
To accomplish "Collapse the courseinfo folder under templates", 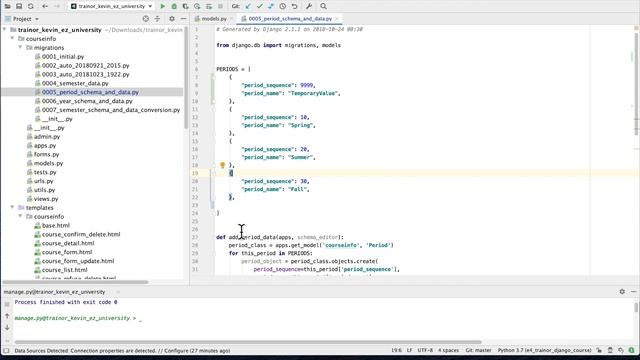I will pyautogui.click(x=20, y=216).
